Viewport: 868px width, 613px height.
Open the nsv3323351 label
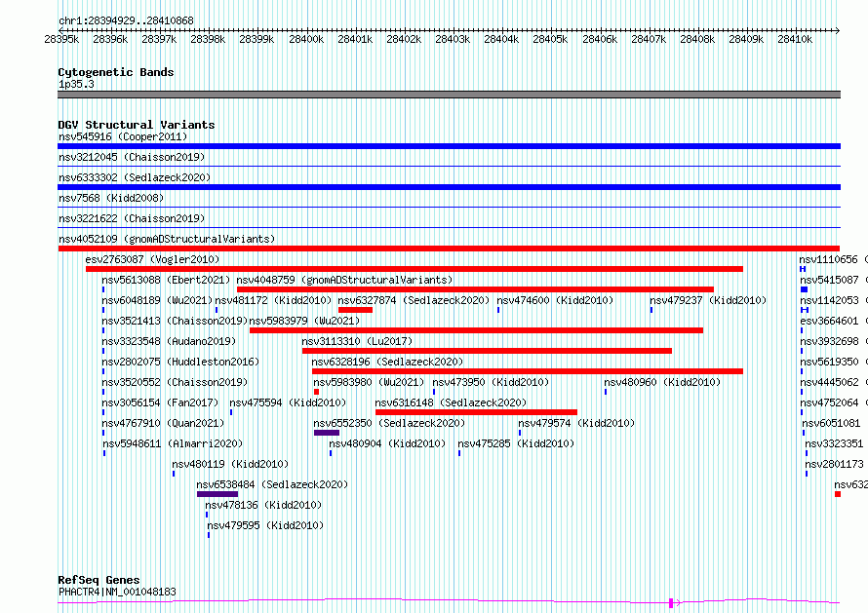click(834, 443)
